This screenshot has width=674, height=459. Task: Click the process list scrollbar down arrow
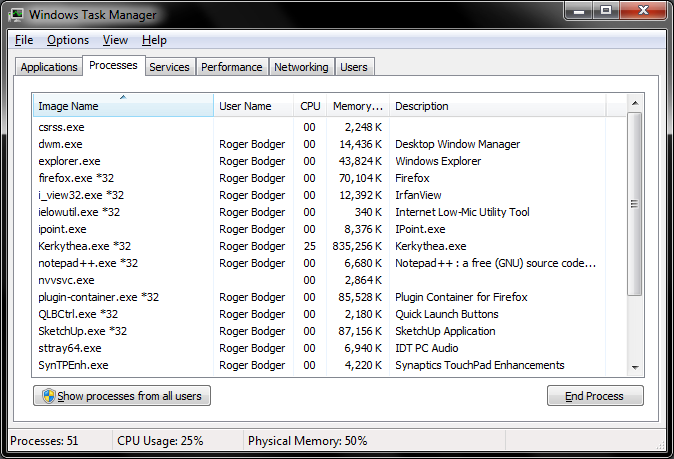pyautogui.click(x=634, y=369)
